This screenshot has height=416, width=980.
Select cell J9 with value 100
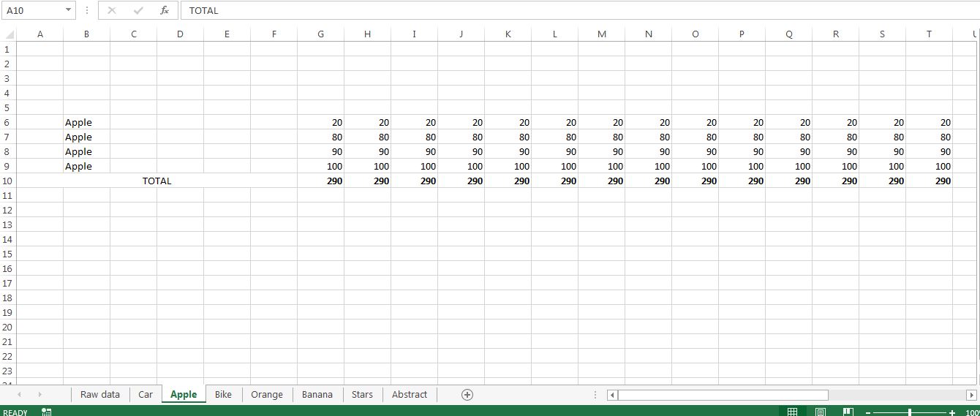coord(461,166)
